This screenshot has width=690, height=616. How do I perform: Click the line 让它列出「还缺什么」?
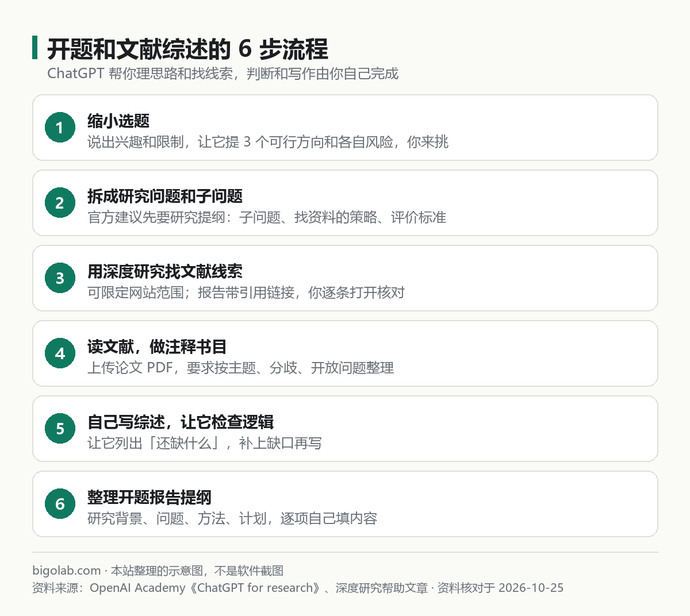(205, 443)
